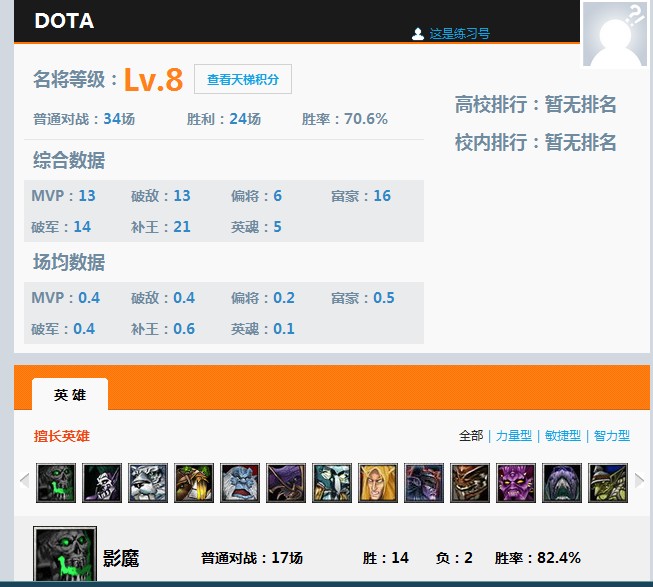Click the user avatar placeholder image
This screenshot has width=653, height=587.
coord(615,34)
